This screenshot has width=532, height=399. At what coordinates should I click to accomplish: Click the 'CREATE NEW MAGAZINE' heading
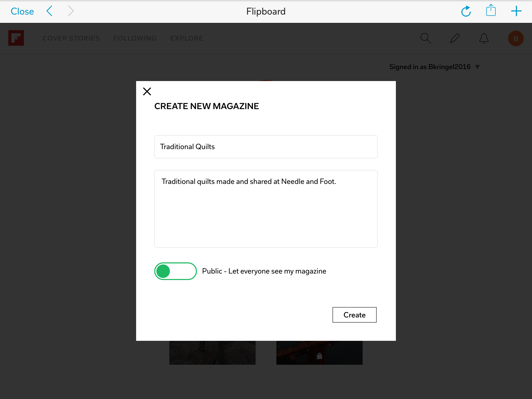pyautogui.click(x=207, y=106)
